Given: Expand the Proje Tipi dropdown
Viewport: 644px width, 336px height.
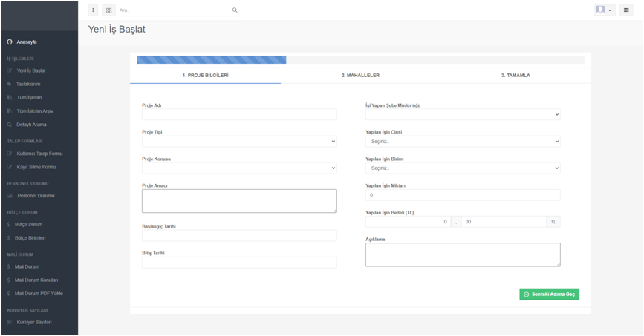Looking at the screenshot, I should [x=239, y=142].
